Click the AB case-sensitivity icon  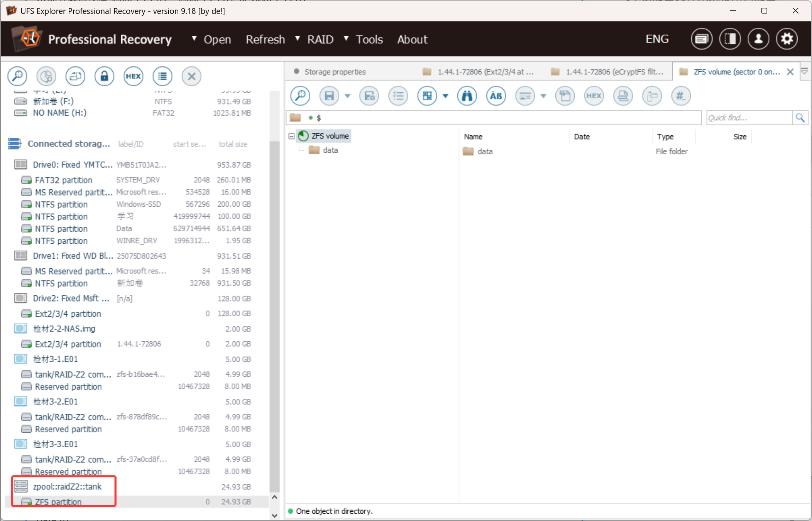pyautogui.click(x=496, y=96)
